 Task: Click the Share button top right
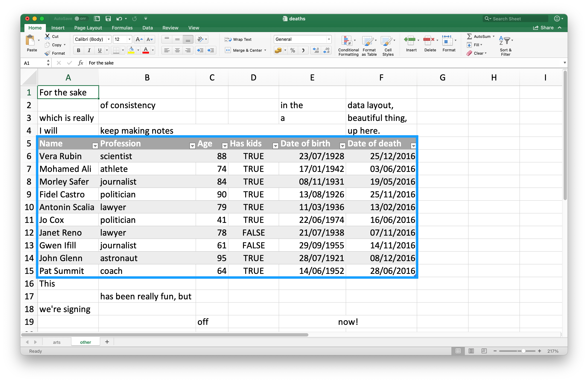point(549,27)
